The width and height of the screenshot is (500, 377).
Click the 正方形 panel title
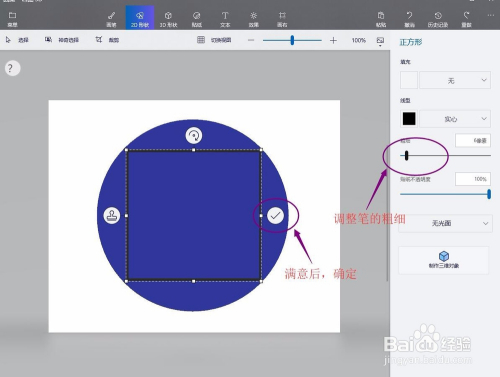(x=411, y=42)
